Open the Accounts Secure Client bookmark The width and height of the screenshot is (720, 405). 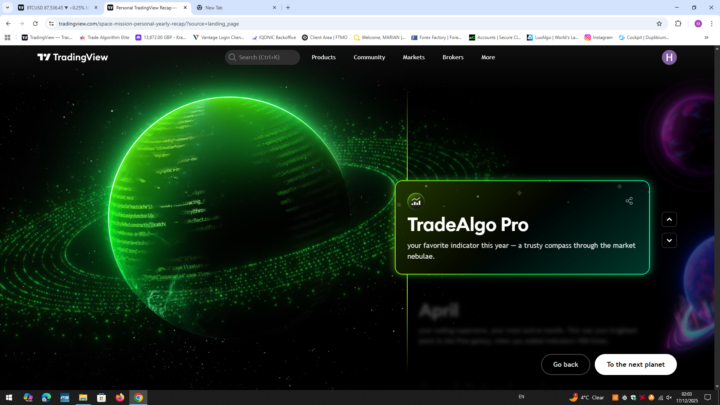pos(495,37)
